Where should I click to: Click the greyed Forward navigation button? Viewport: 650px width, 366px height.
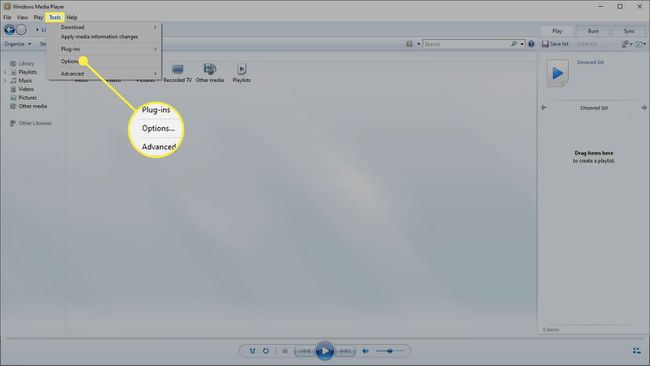tap(21, 30)
